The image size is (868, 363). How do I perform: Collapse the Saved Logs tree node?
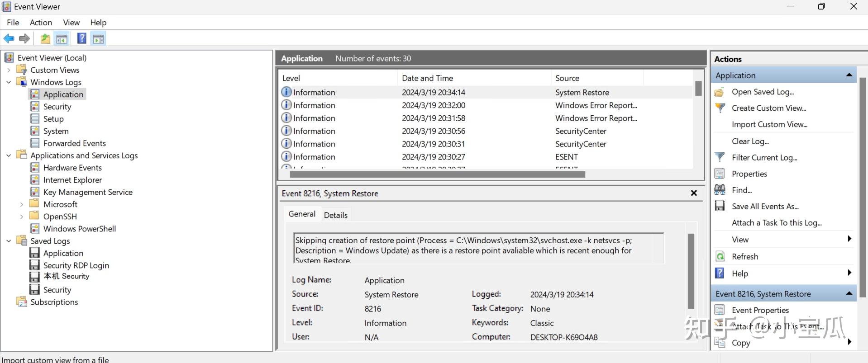[x=9, y=241]
